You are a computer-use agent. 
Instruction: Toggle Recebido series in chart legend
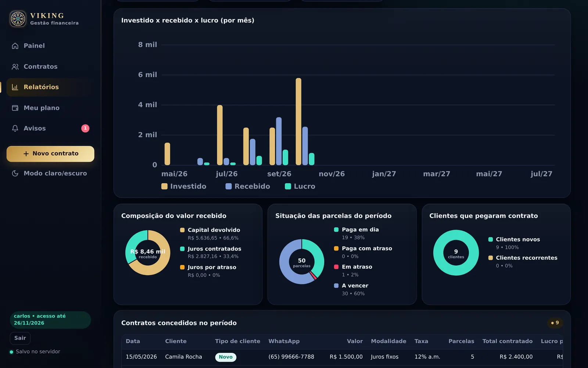point(248,186)
